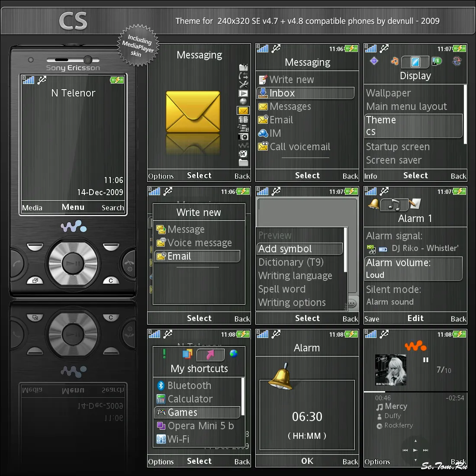This screenshot has width=476, height=476.
Task: Open the Theme CS setting
Action: (x=413, y=126)
